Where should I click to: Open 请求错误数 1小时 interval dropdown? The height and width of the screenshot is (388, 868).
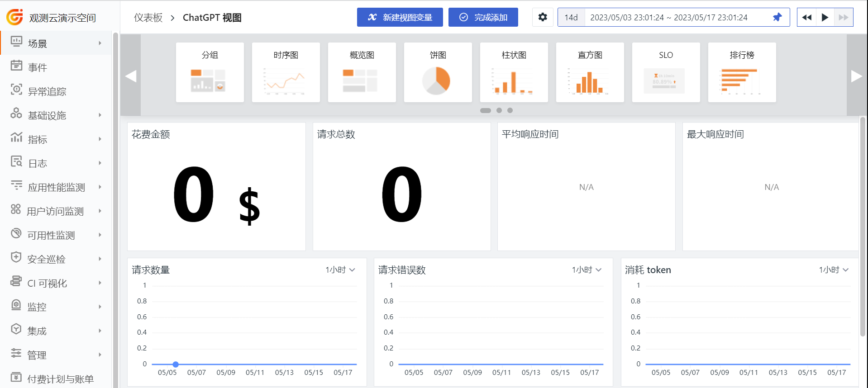pyautogui.click(x=587, y=270)
